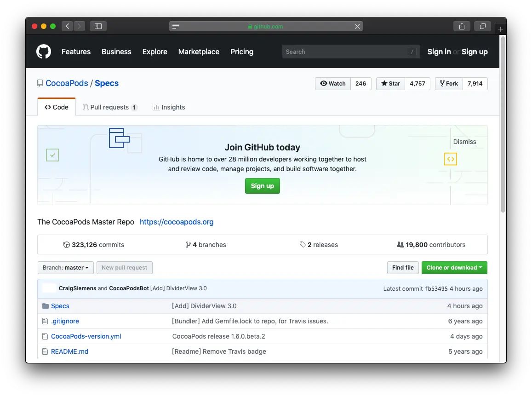This screenshot has width=532, height=397.
Task: Open the README.md file
Action: click(69, 351)
